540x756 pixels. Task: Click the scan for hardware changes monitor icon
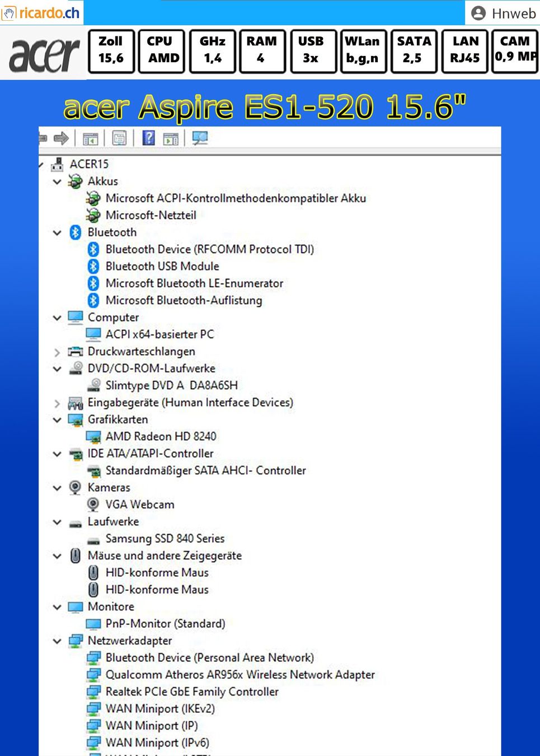tap(200, 138)
